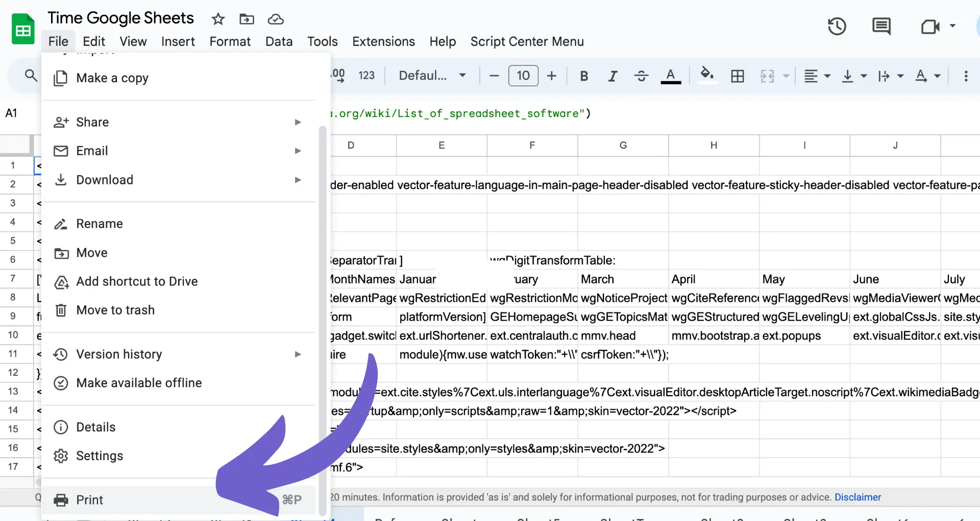
Task: Open the text color picker
Action: point(671,76)
